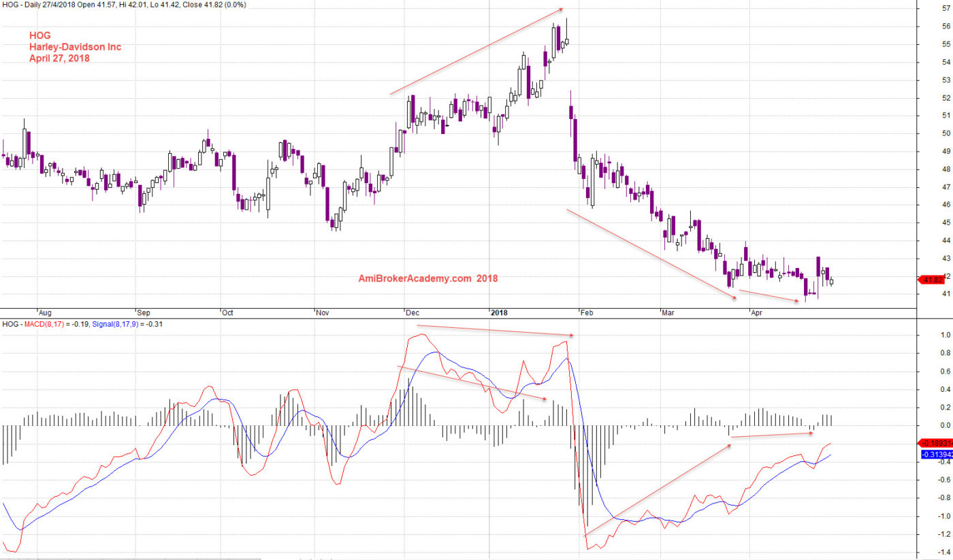Click the HOG Daily 27/4/2018 chart title line
The image size is (953, 560).
coord(124,4)
